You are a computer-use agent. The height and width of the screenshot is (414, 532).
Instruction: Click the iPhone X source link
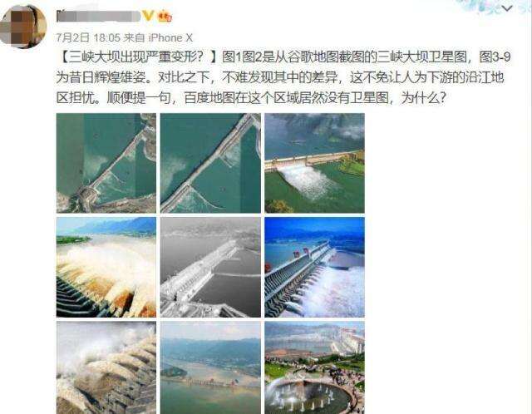(170, 37)
